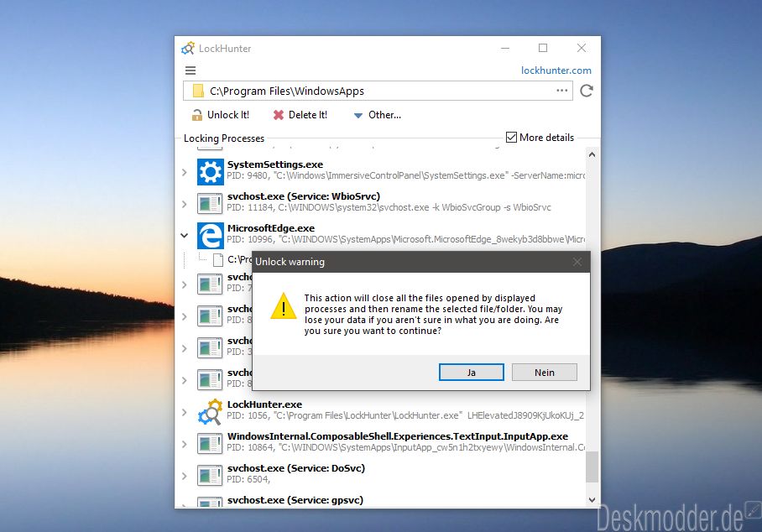The image size is (762, 532).
Task: Click the C:\Program Files\WindowsApps path field
Action: (378, 91)
